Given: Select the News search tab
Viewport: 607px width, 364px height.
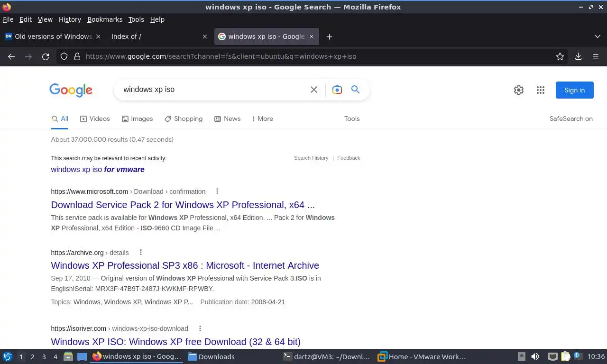Looking at the screenshot, I should (227, 118).
